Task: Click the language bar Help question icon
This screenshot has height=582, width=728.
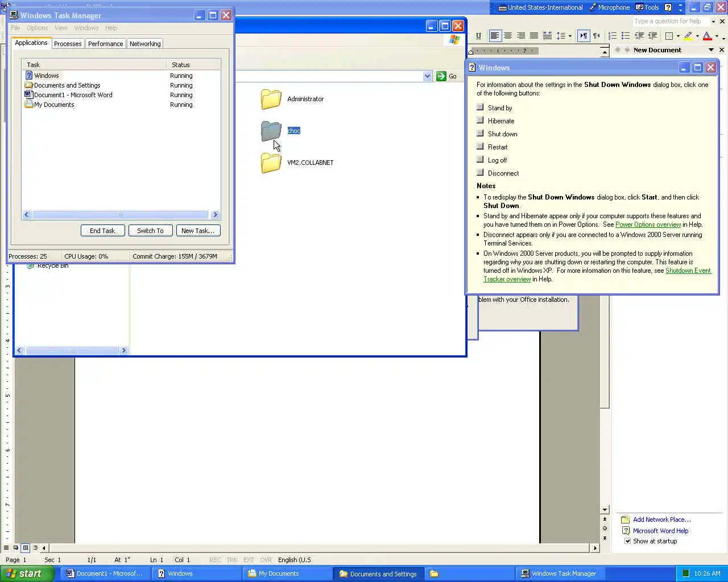Action: point(668,7)
